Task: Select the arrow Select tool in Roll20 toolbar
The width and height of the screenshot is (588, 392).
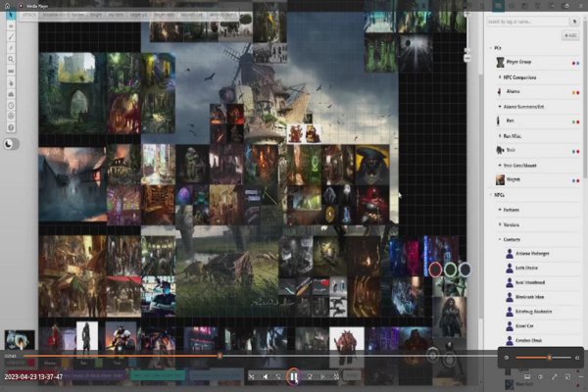Action: coord(11,15)
